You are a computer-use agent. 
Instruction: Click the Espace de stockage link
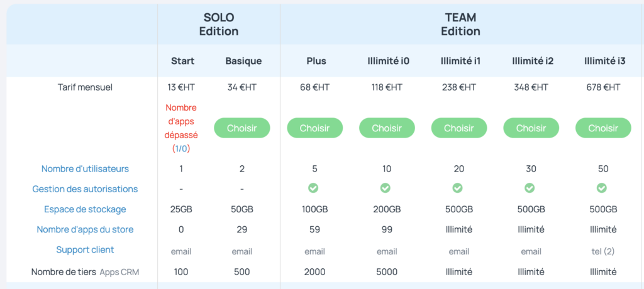pos(85,209)
